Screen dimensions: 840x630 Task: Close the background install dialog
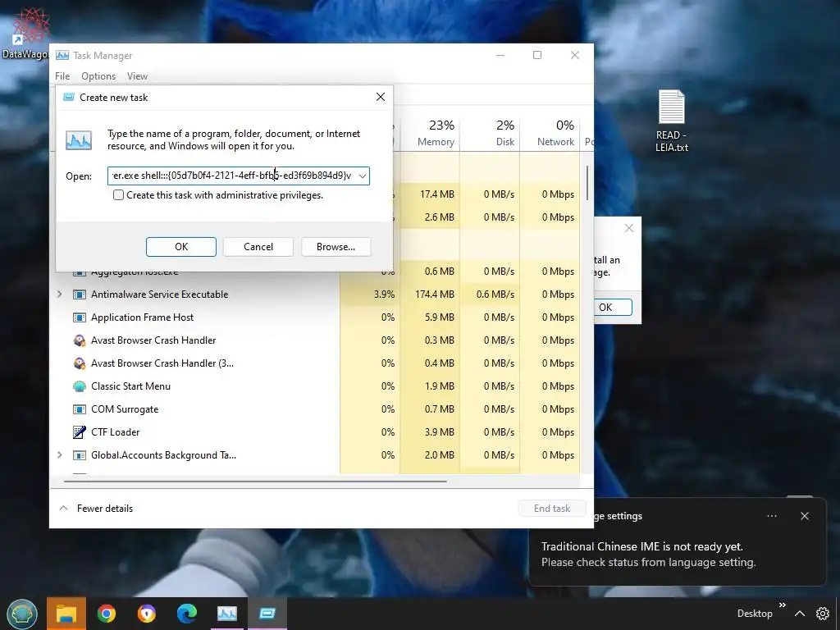[x=629, y=228]
